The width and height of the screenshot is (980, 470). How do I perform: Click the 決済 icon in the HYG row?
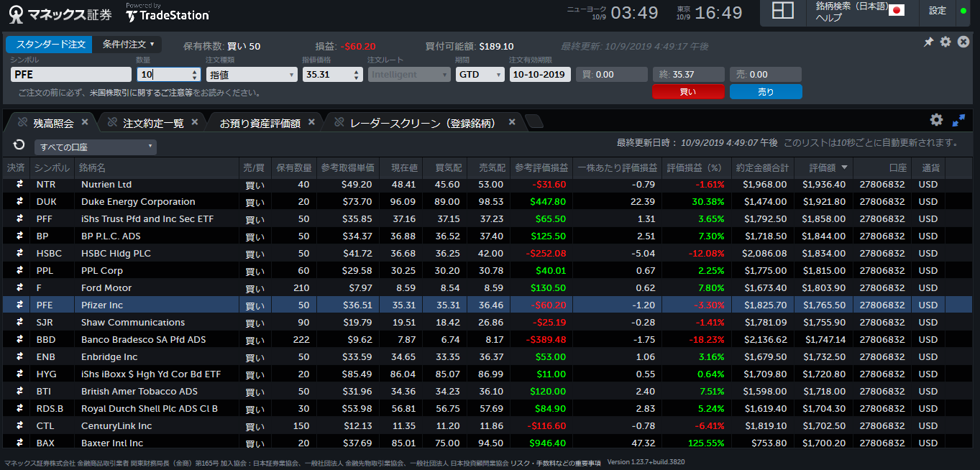(19, 374)
